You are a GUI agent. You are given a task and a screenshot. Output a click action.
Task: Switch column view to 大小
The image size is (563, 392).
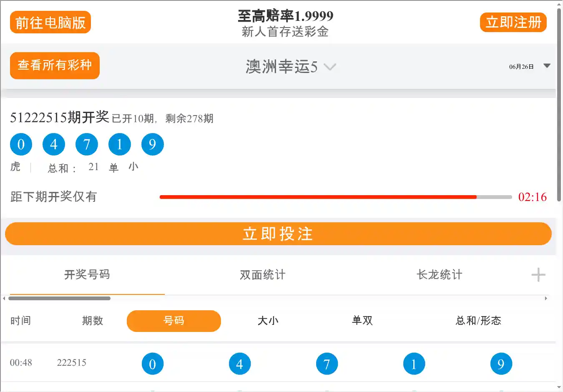[x=268, y=321]
